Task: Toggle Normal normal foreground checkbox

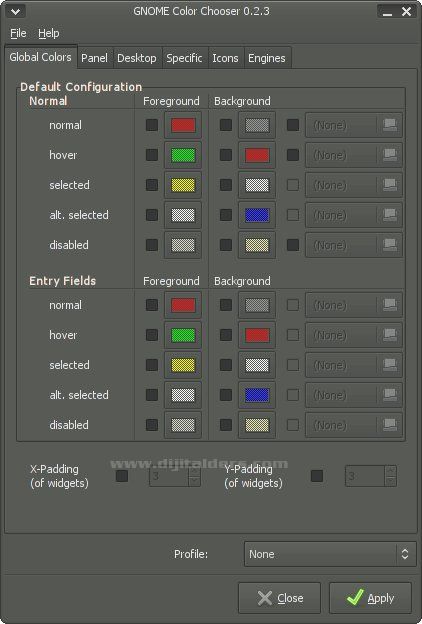Action: click(x=152, y=125)
